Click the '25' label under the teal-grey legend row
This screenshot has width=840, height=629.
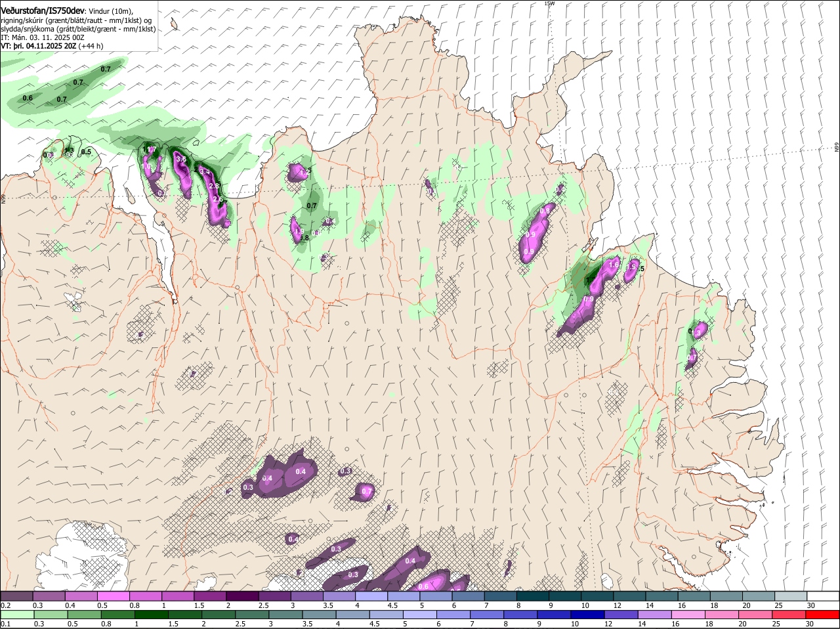(x=779, y=605)
